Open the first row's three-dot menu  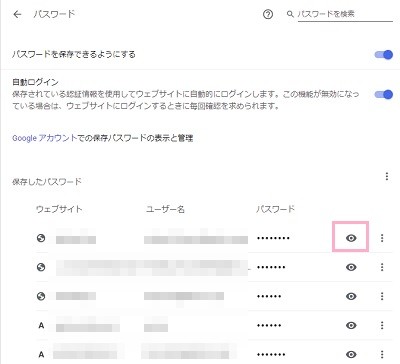click(x=382, y=238)
